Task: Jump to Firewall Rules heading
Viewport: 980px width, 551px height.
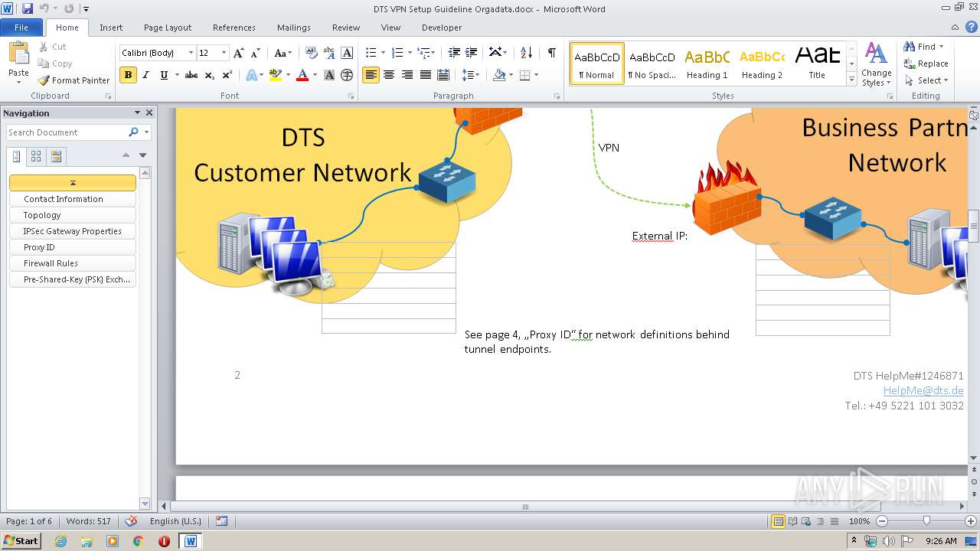Action: point(73,263)
